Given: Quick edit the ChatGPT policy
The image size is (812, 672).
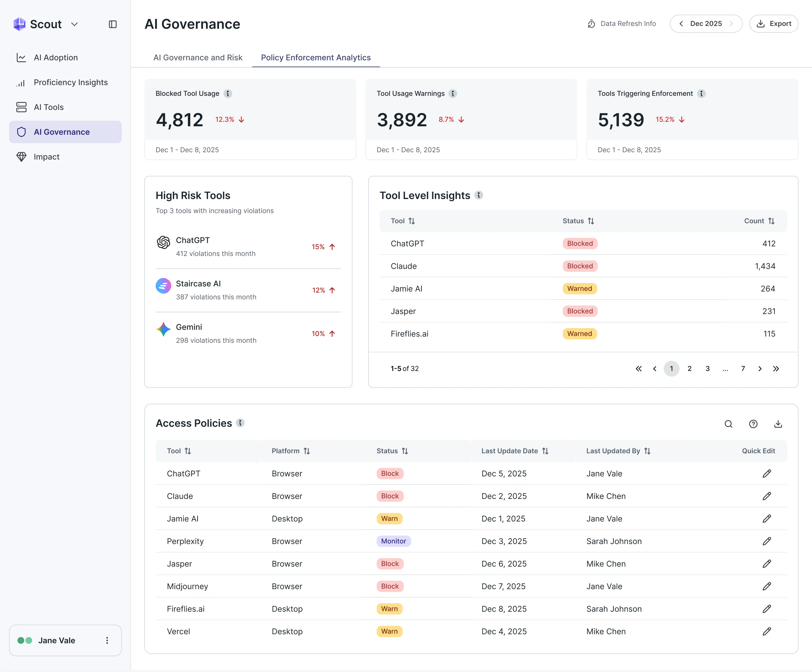Looking at the screenshot, I should [767, 474].
